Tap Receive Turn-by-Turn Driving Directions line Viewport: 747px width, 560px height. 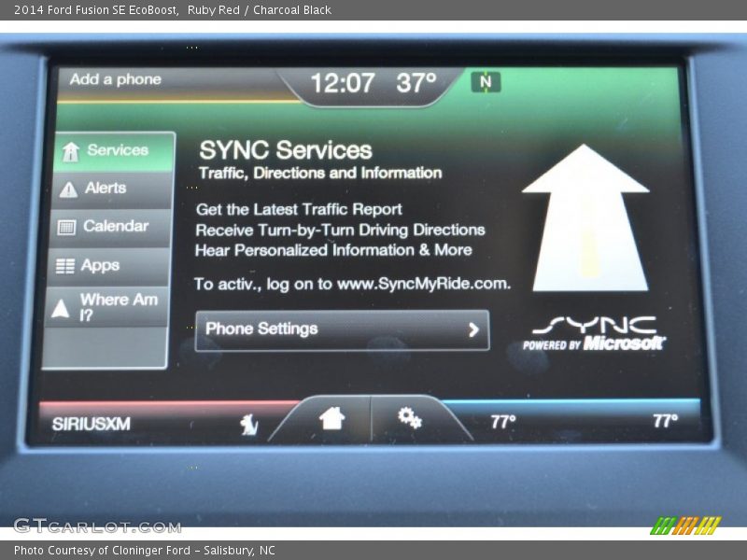[x=340, y=230]
